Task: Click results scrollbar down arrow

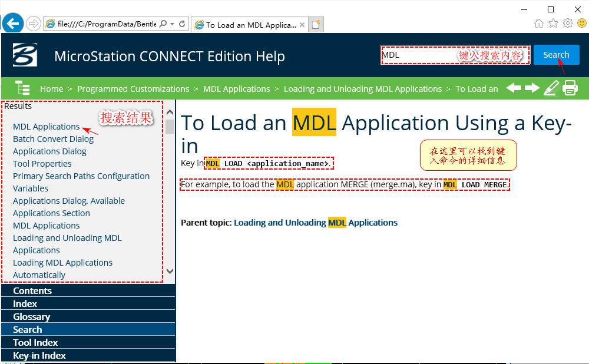Action: tap(170, 271)
